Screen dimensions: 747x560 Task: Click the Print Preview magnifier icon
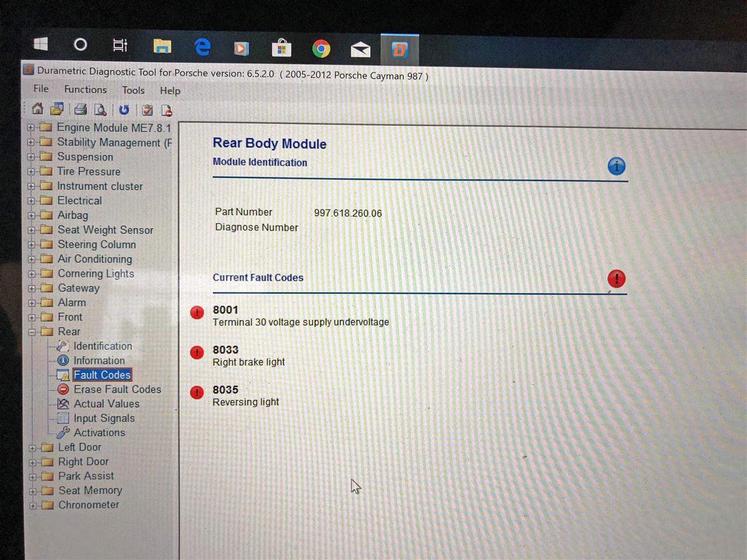coord(100,110)
